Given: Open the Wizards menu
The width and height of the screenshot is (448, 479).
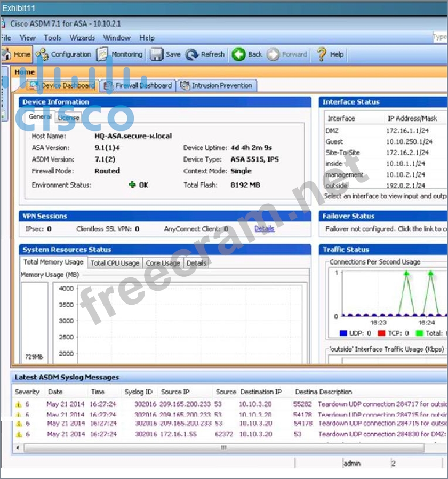Looking at the screenshot, I should pyautogui.click(x=82, y=38).
